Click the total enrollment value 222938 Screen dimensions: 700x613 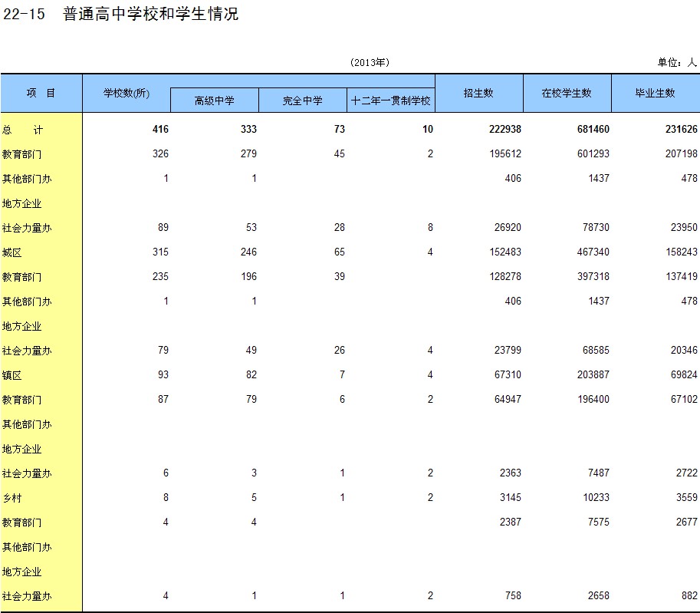click(505, 130)
